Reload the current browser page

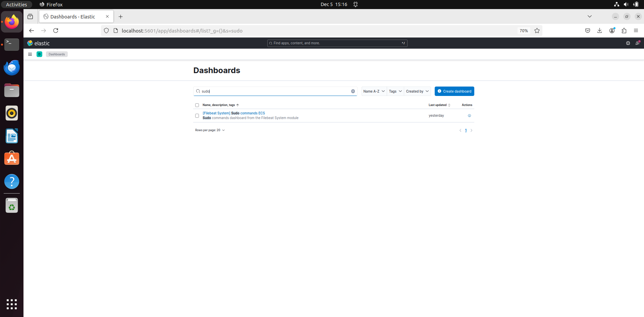coord(56,31)
